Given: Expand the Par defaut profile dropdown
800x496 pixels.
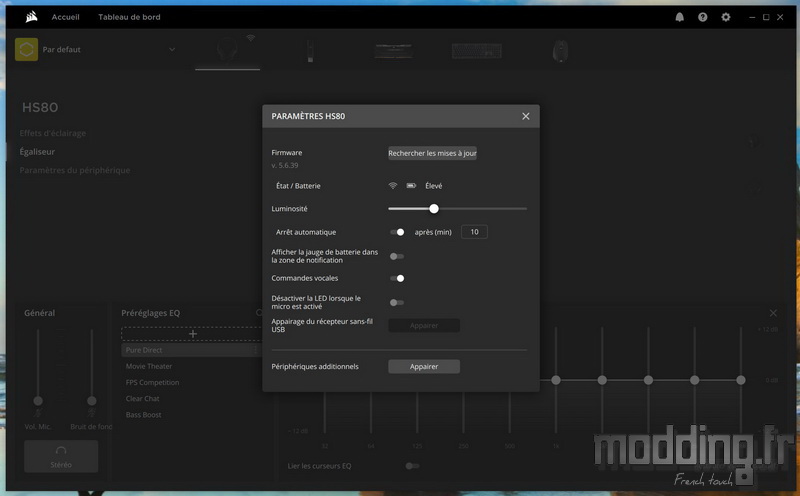Looking at the screenshot, I should click(x=172, y=49).
